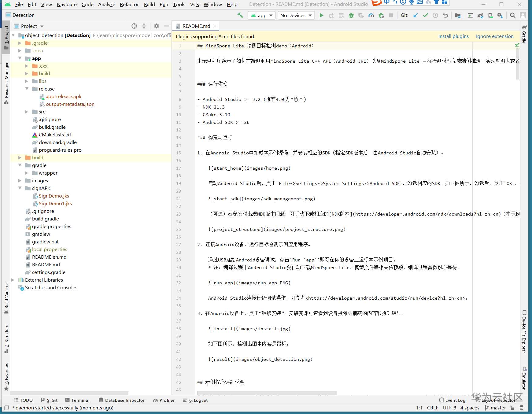
Task: Click the editor vertical scrollbar
Action: click(x=518, y=64)
